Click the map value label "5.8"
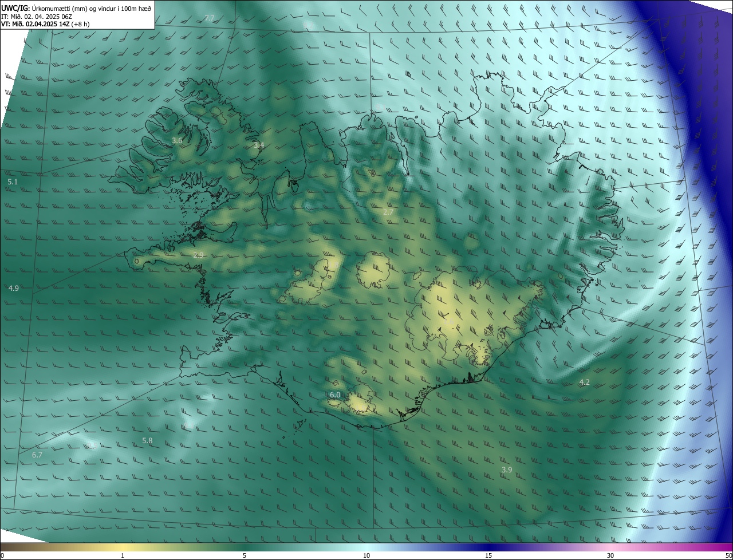733x560 pixels. [147, 441]
